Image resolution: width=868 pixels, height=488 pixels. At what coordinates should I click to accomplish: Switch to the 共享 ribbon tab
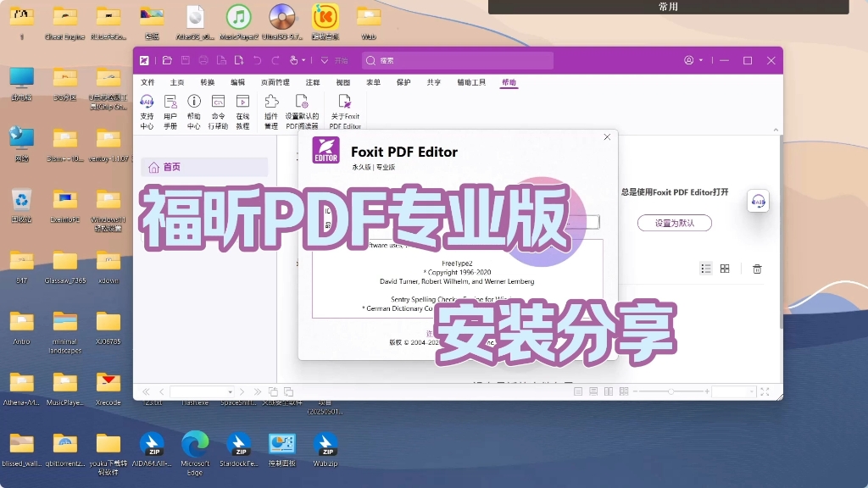[434, 82]
